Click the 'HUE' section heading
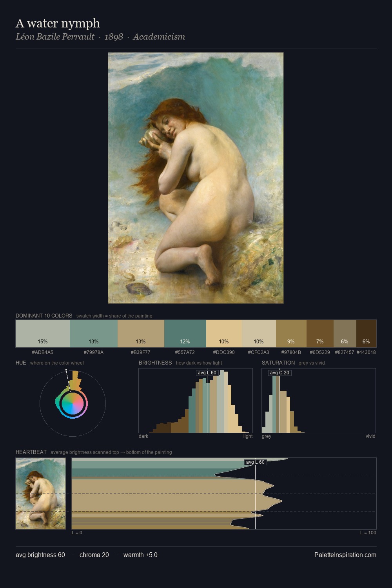This screenshot has height=588, width=392. 21,363
